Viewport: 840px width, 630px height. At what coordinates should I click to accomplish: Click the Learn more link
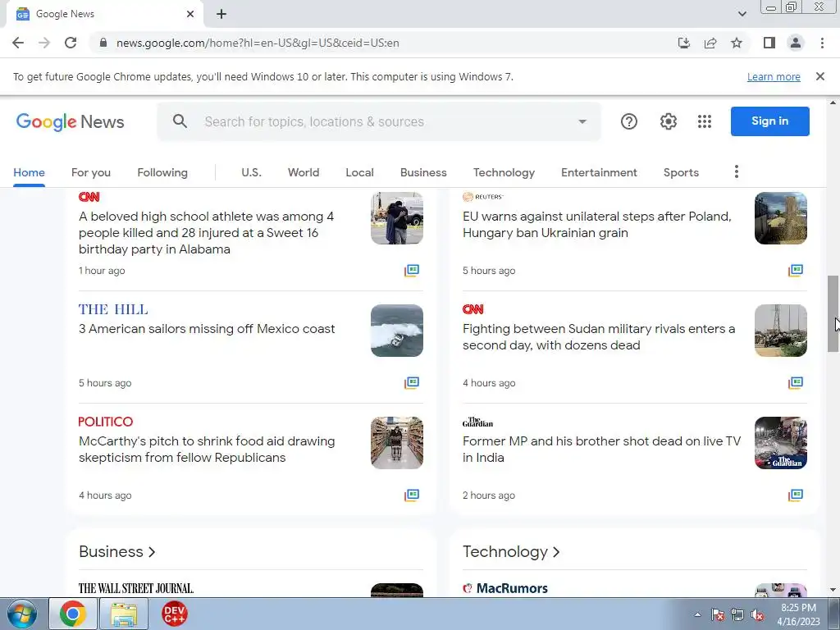[774, 76]
